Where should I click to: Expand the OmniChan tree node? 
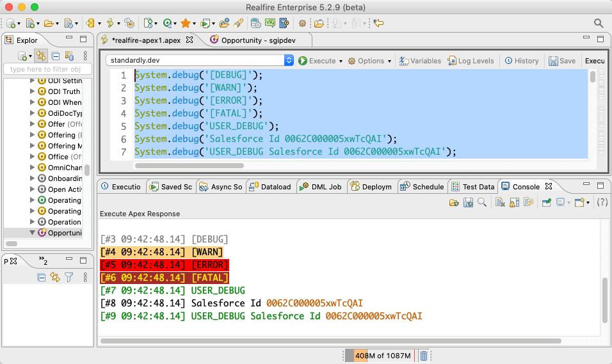pos(33,168)
